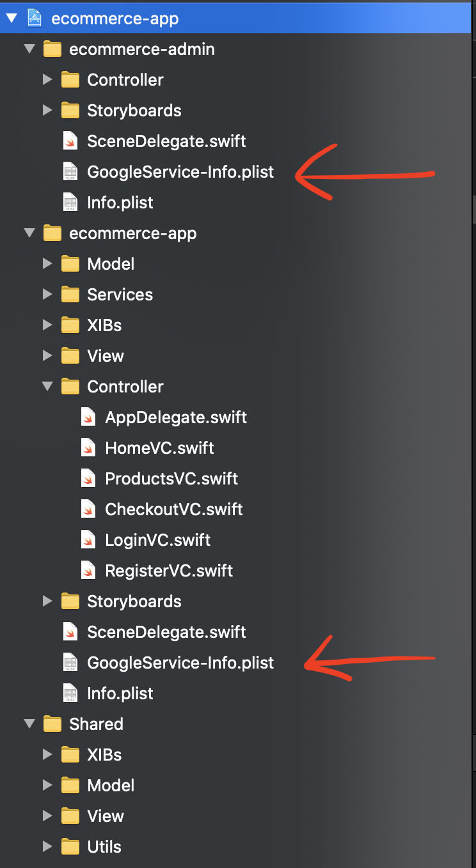This screenshot has height=868, width=476.
Task: Collapse the Shared group triangle
Action: click(x=29, y=724)
